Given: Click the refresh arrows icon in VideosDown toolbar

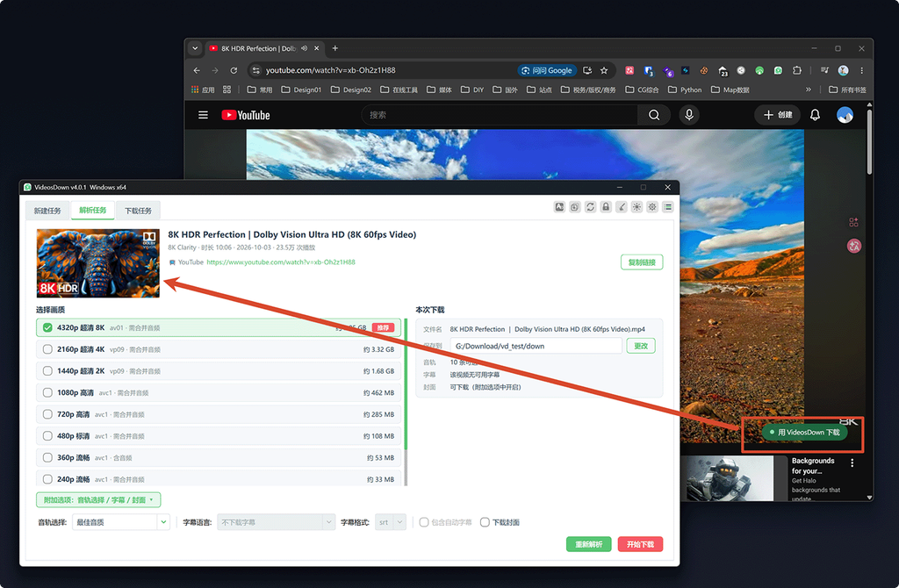Looking at the screenshot, I should 590,207.
